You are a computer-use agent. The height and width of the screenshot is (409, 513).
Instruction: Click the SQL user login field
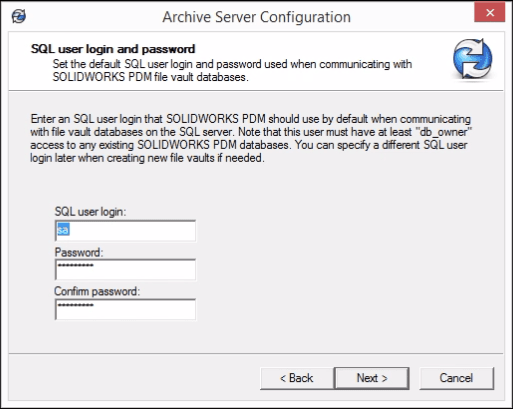pos(125,230)
